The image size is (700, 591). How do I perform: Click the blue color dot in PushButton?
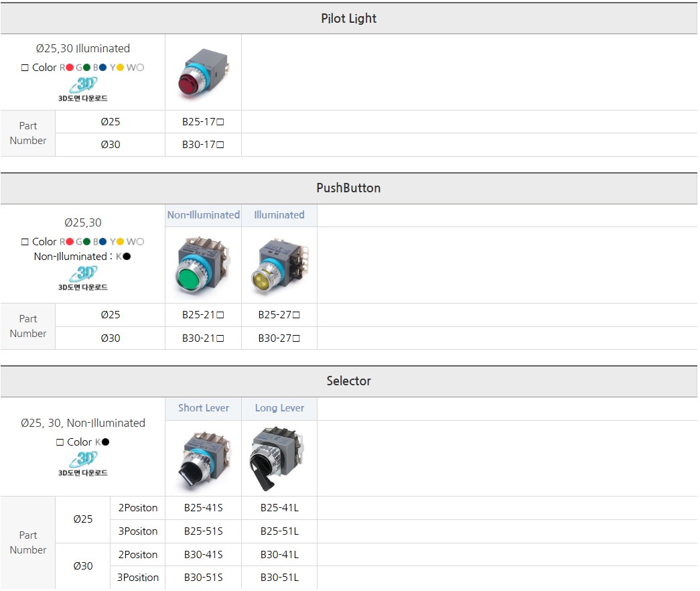pyautogui.click(x=102, y=242)
